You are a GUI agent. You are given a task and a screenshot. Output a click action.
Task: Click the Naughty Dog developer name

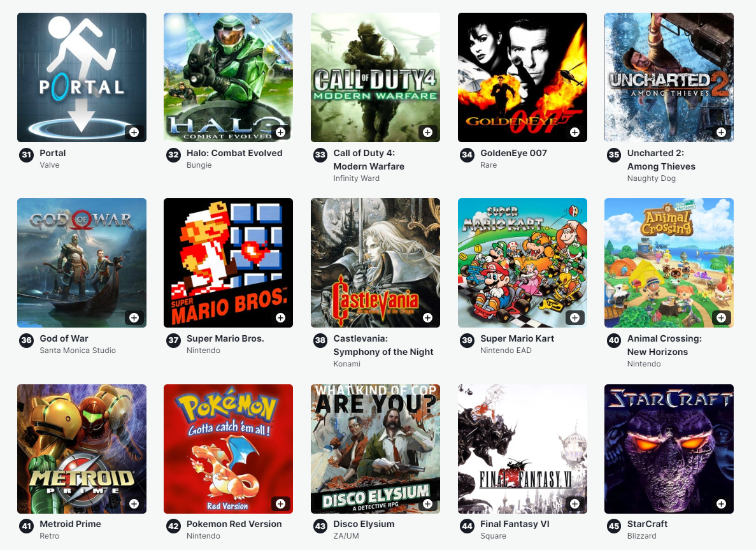tap(652, 178)
